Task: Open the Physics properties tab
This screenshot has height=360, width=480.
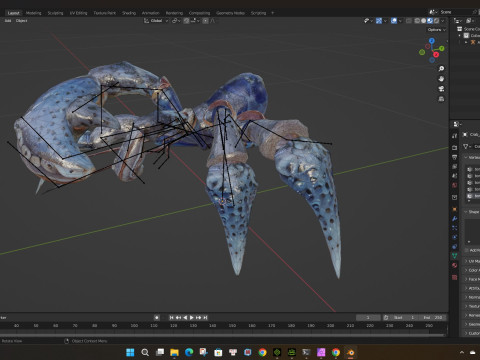Action: (x=454, y=237)
